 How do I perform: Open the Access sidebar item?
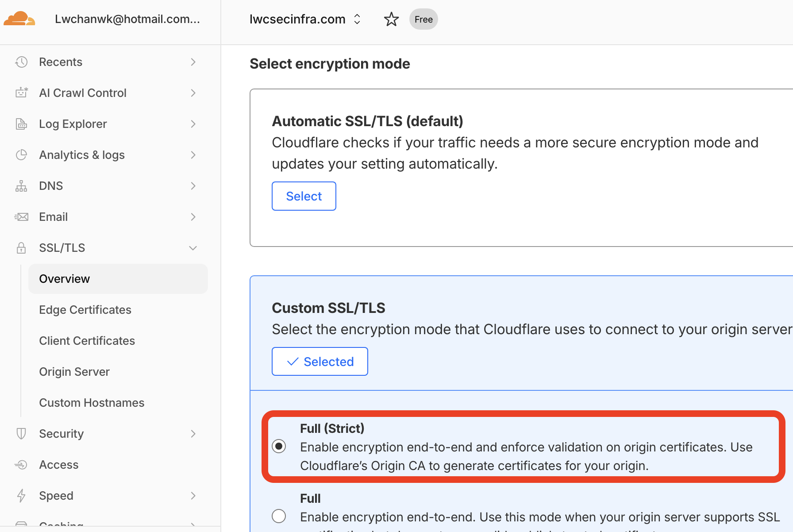pyautogui.click(x=59, y=465)
